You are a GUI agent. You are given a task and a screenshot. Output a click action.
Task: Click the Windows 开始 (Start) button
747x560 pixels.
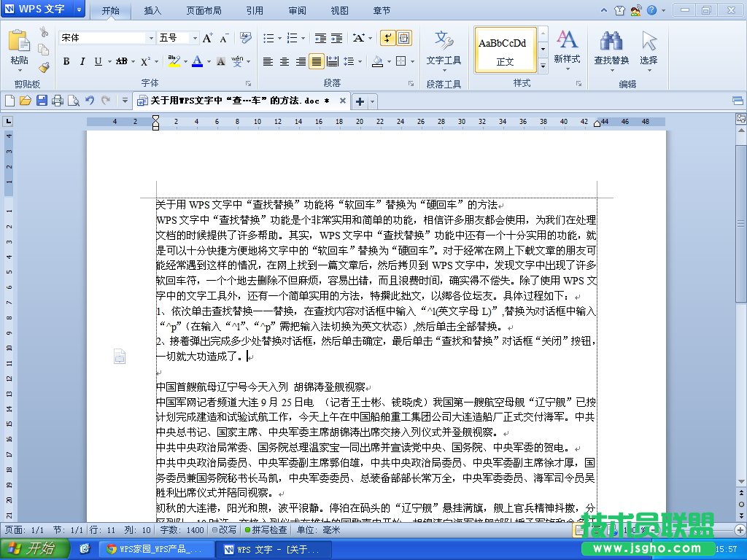tap(30, 547)
